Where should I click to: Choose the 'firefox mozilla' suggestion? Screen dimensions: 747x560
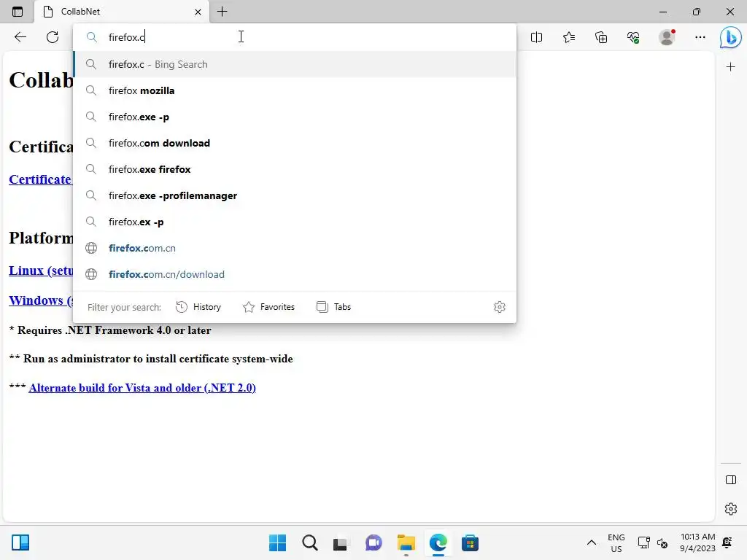(295, 90)
